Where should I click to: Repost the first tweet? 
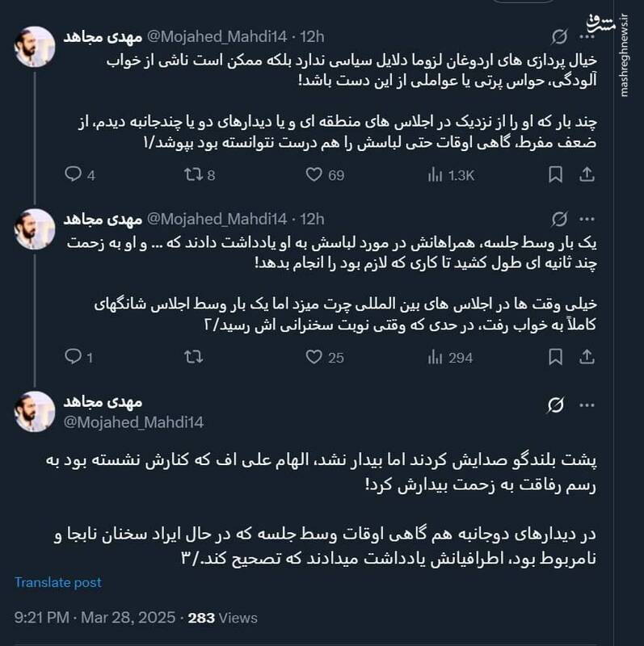pos(192,173)
